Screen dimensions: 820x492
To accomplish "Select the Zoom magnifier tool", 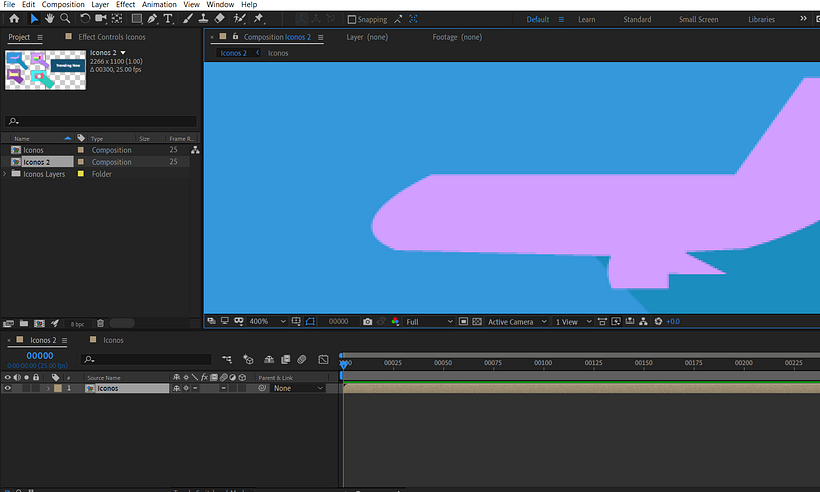I will pos(65,19).
